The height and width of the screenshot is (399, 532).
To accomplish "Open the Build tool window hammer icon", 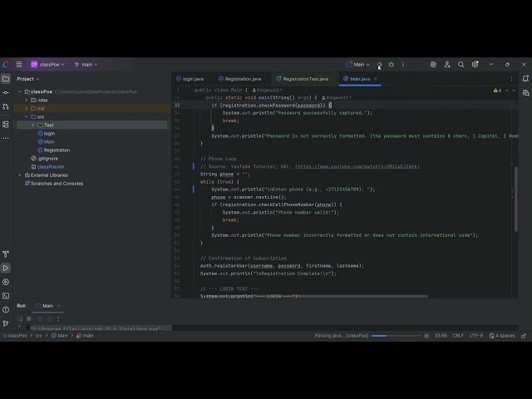I will click(x=6, y=254).
